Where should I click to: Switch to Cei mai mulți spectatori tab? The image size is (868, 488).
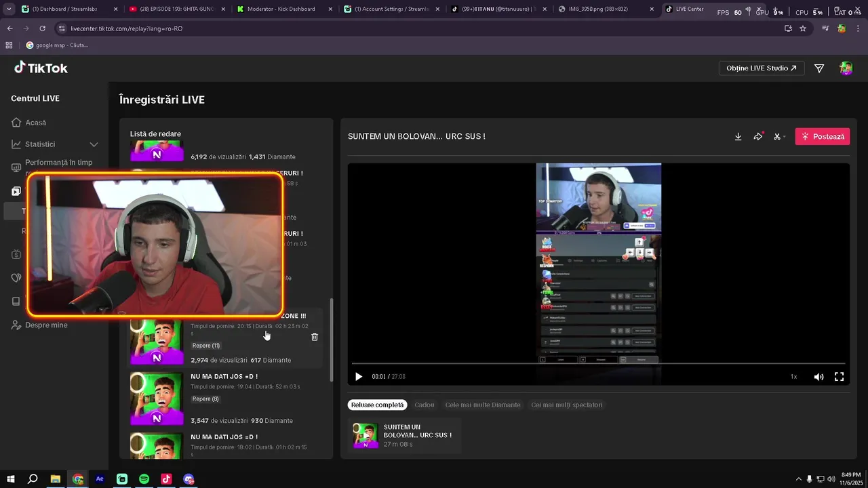[x=567, y=405]
